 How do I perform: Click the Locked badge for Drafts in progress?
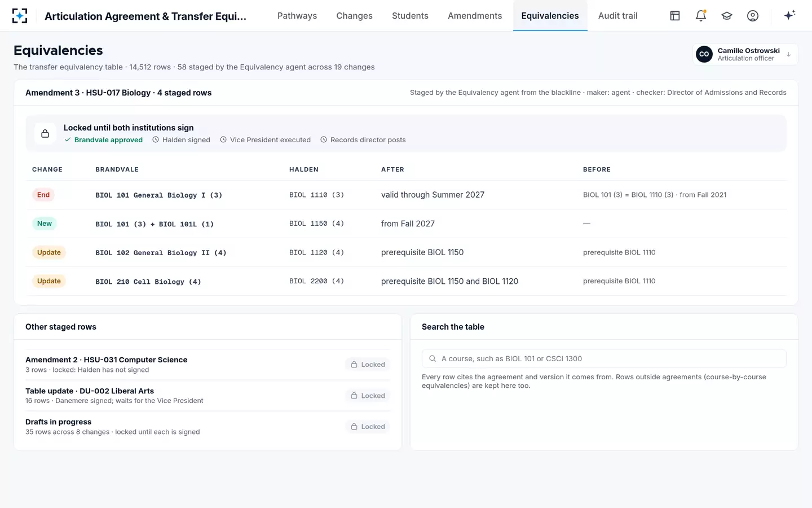[368, 427]
